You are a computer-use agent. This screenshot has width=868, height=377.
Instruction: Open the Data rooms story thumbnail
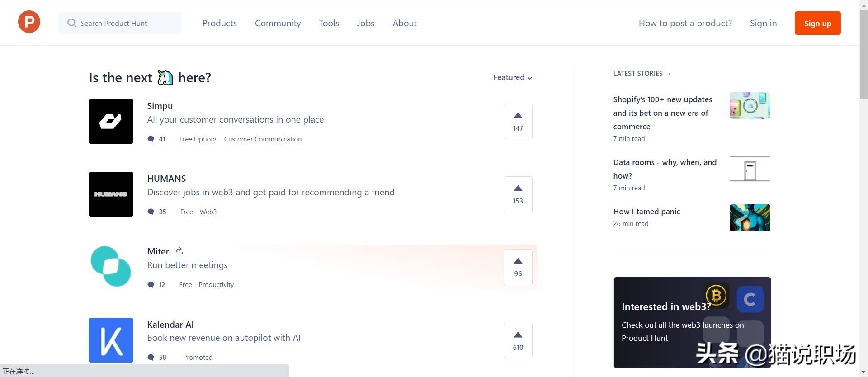750,169
